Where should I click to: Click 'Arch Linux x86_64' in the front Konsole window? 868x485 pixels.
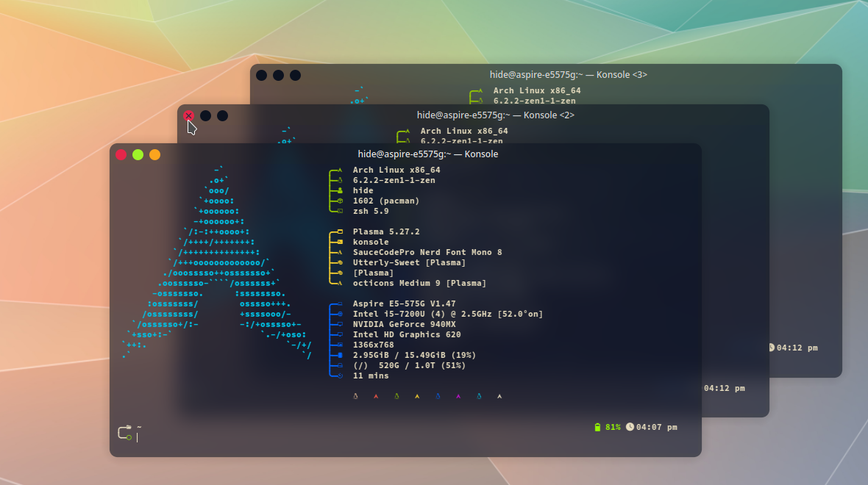pos(396,170)
